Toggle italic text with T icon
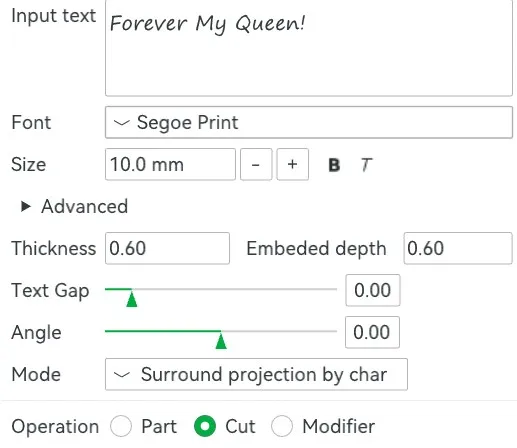The width and height of the screenshot is (517, 448). coord(366,165)
